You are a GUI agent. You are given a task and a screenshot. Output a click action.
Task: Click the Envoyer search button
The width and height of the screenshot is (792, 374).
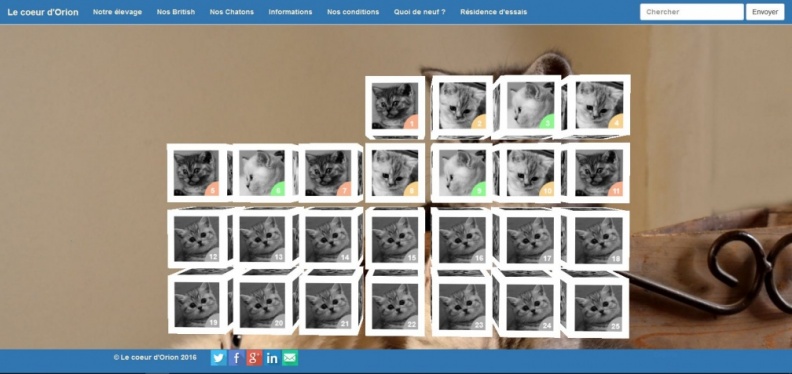pos(765,12)
